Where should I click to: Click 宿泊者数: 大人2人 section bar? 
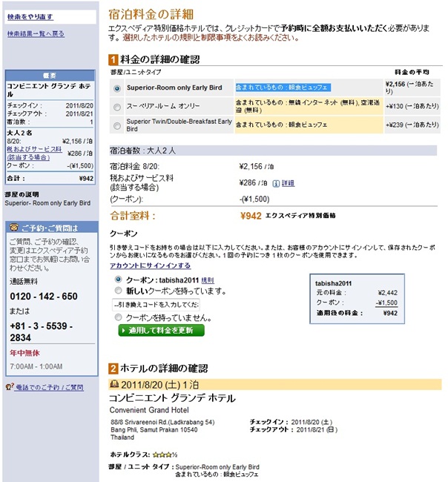(273, 151)
